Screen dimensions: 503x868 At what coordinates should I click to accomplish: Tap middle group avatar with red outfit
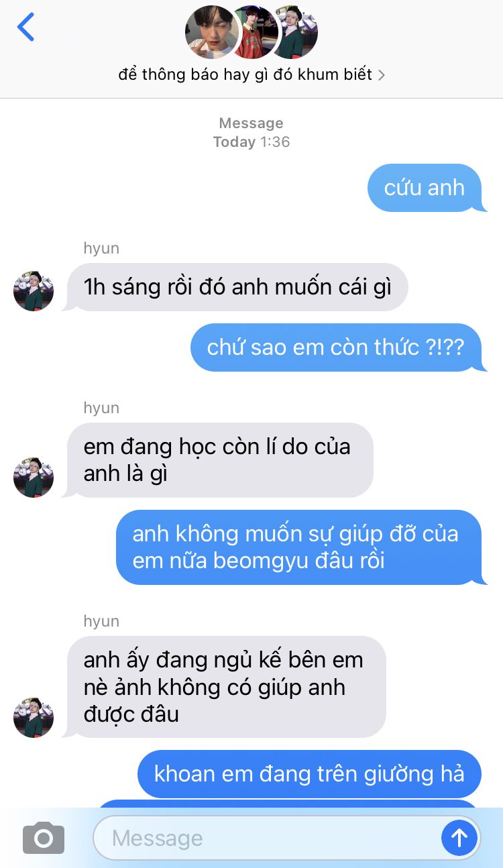254,32
